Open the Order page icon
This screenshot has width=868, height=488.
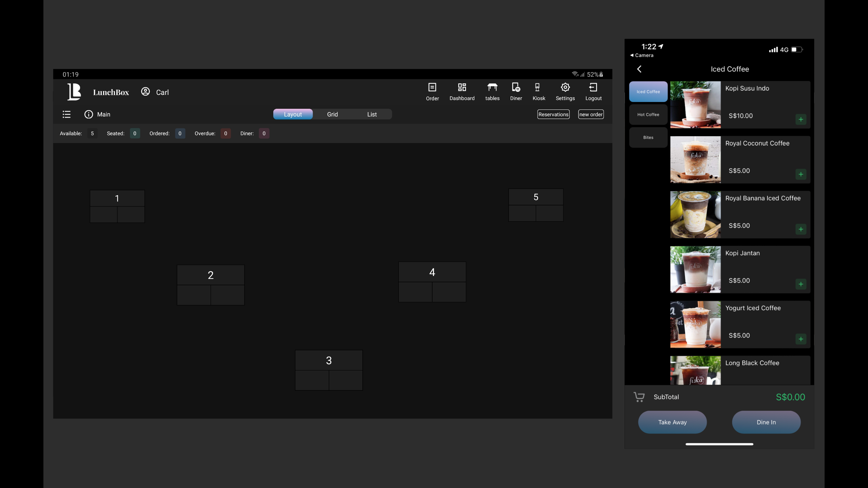coord(432,87)
